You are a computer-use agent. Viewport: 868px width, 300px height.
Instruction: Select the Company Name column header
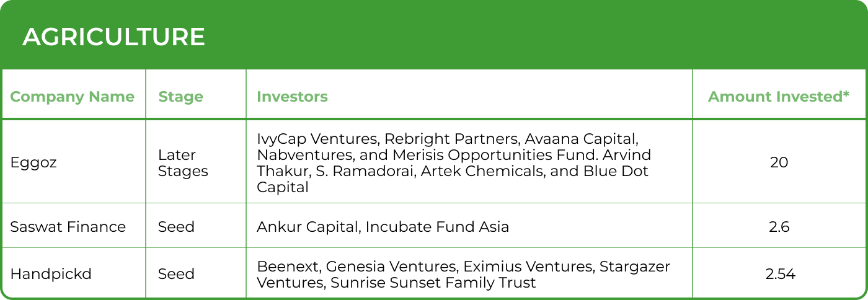(x=72, y=97)
